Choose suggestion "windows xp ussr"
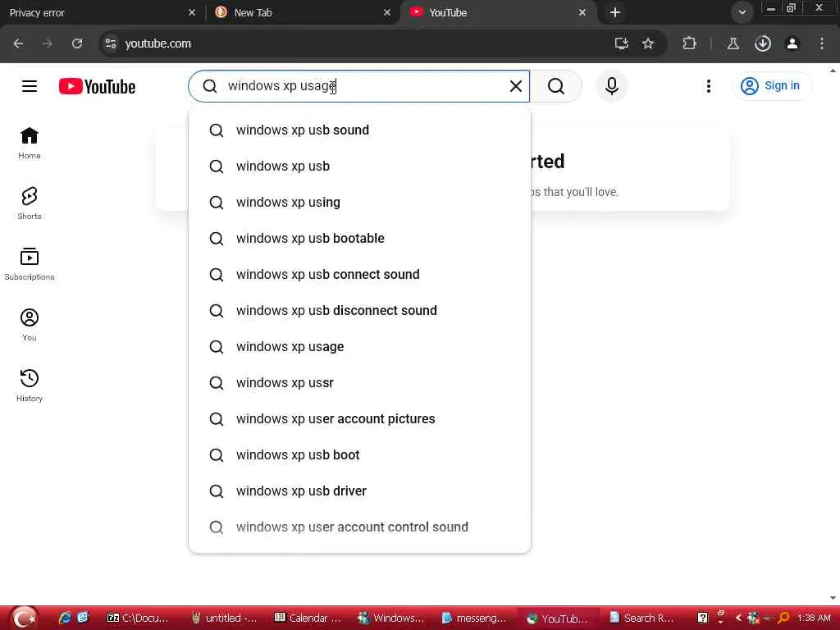This screenshot has width=840, height=630. 359,383
